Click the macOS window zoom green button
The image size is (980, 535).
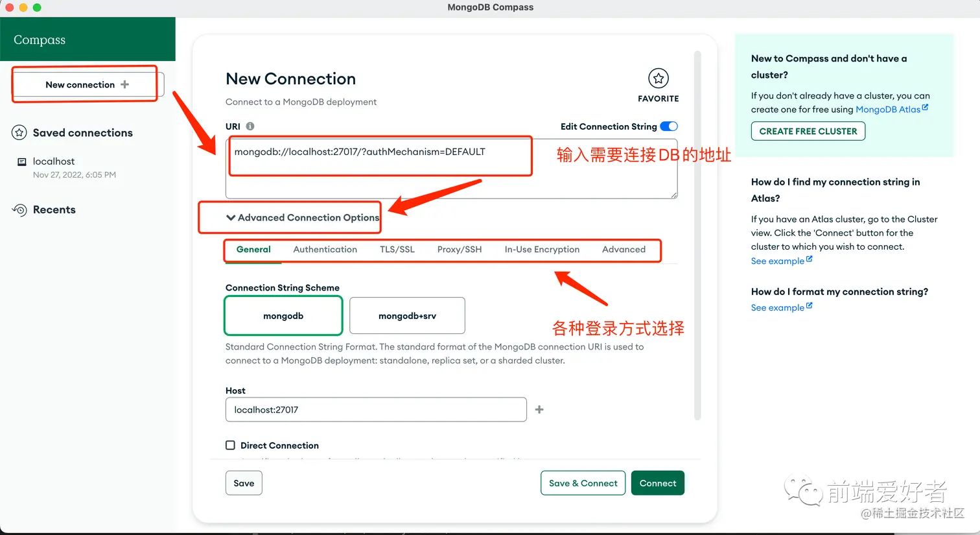(37, 7)
